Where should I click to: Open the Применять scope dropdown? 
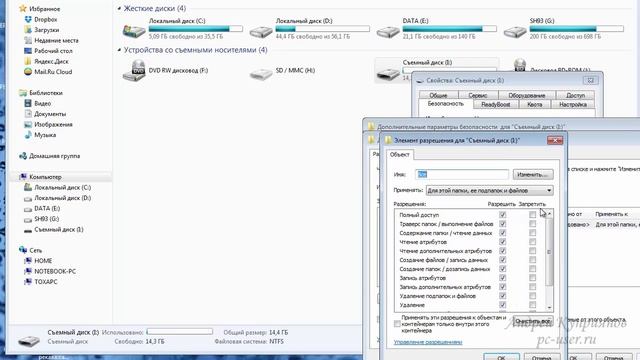(489, 191)
